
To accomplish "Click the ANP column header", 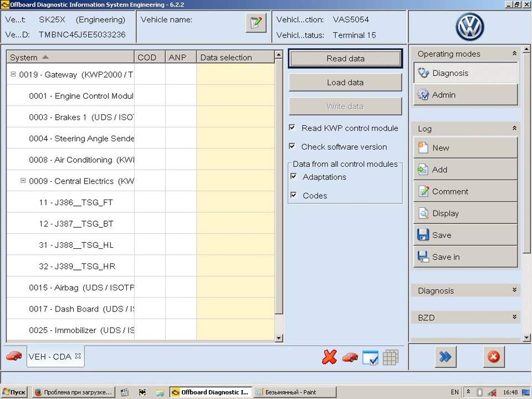I will tap(181, 57).
